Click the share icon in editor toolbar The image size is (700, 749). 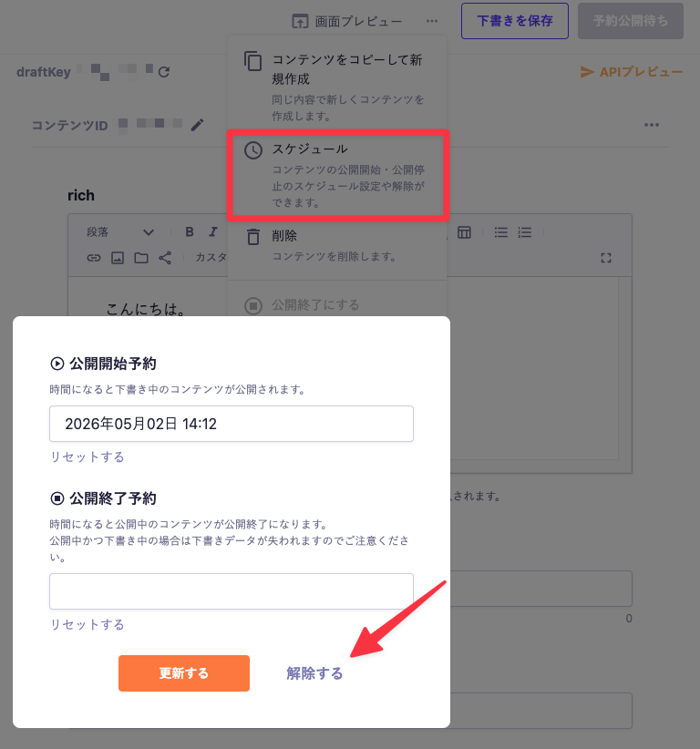click(x=165, y=258)
